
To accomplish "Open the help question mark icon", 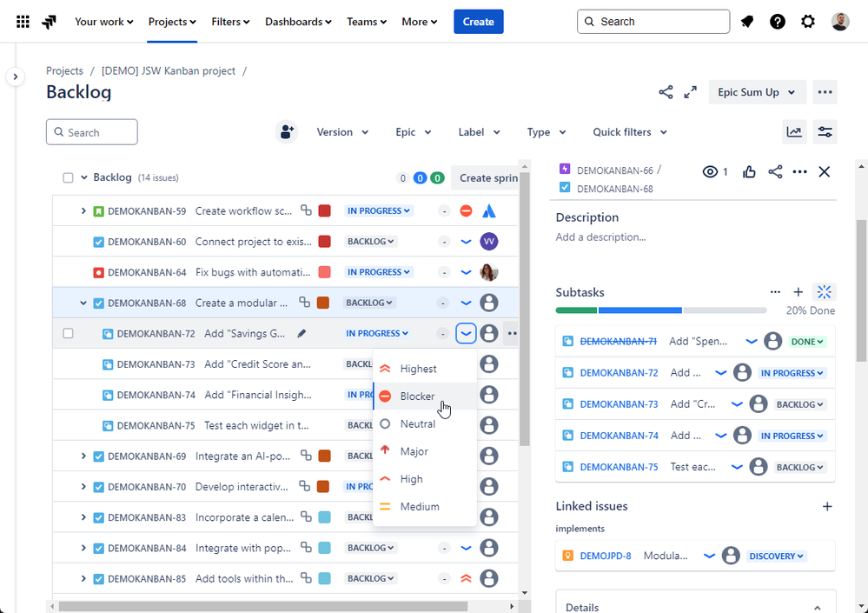I will 778,22.
